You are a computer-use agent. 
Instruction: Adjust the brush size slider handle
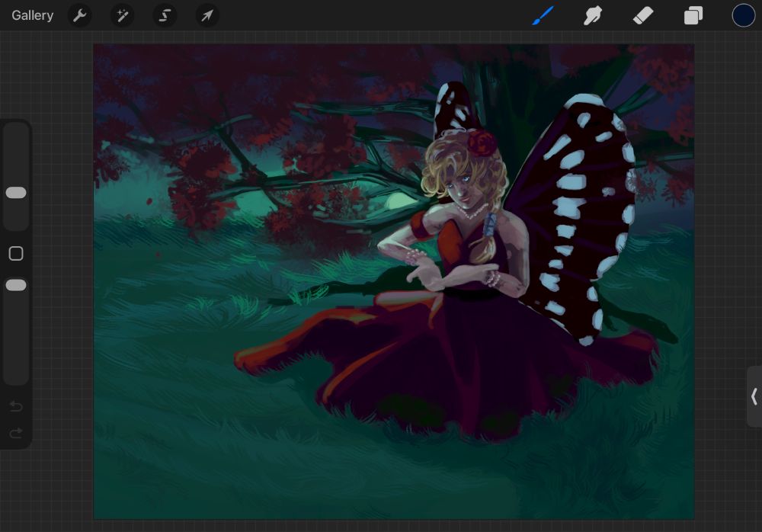(x=16, y=193)
